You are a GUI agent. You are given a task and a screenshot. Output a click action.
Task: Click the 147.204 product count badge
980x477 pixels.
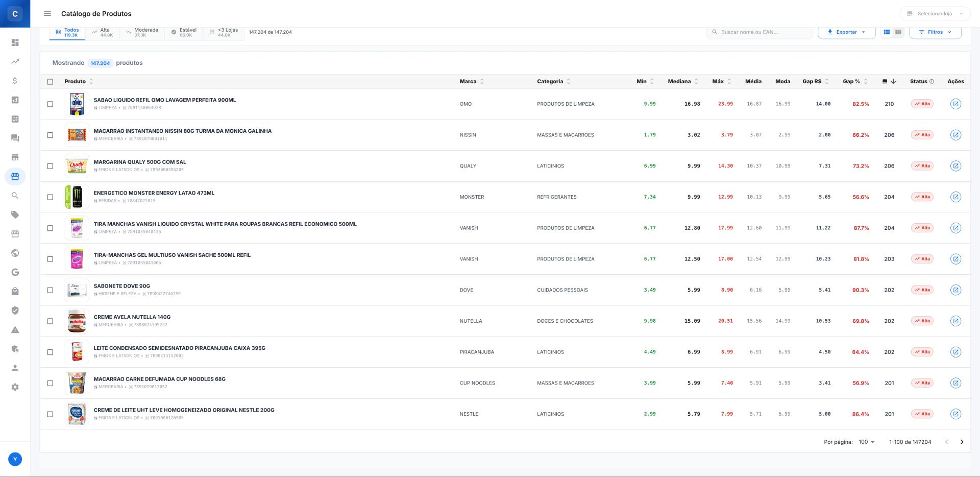point(100,63)
